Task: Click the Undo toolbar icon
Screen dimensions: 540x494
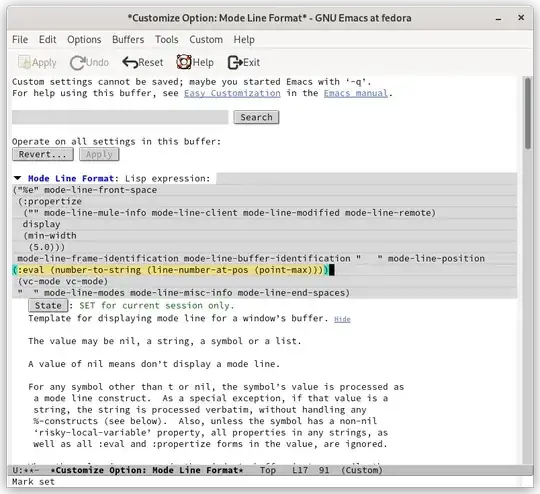Action: pos(89,62)
